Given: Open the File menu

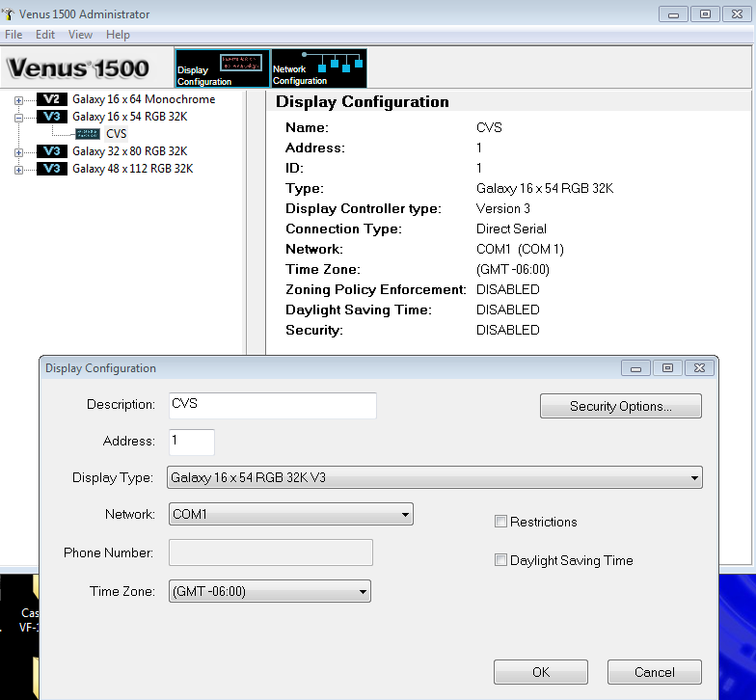Looking at the screenshot, I should click(x=13, y=35).
